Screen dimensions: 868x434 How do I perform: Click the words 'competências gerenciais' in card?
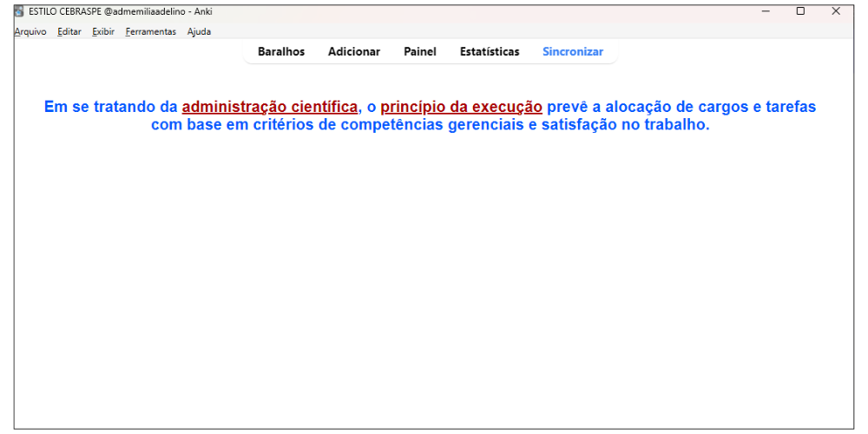(x=431, y=125)
